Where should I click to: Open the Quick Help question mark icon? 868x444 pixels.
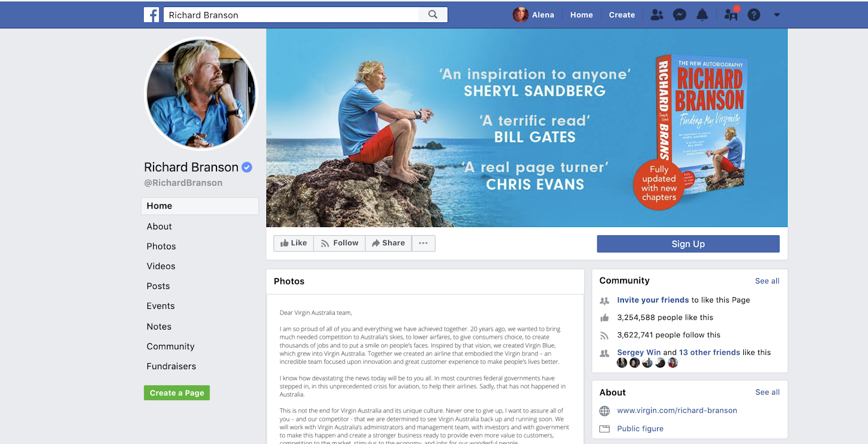pyautogui.click(x=754, y=15)
